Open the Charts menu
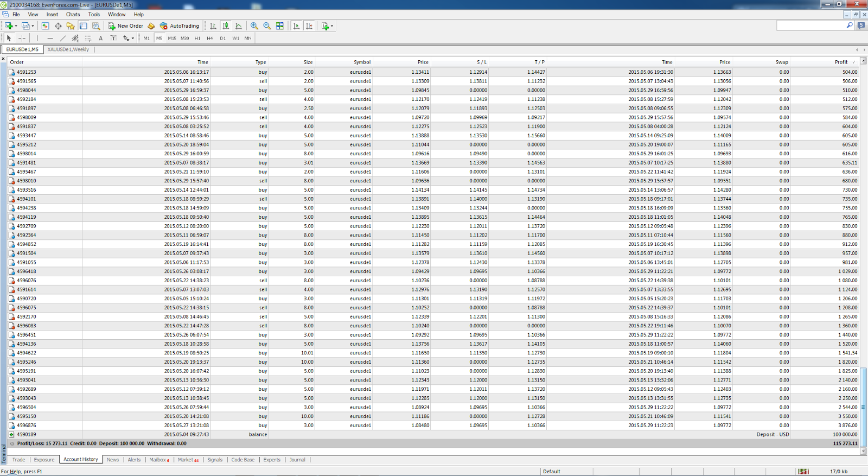The image size is (868, 476). 73,15
